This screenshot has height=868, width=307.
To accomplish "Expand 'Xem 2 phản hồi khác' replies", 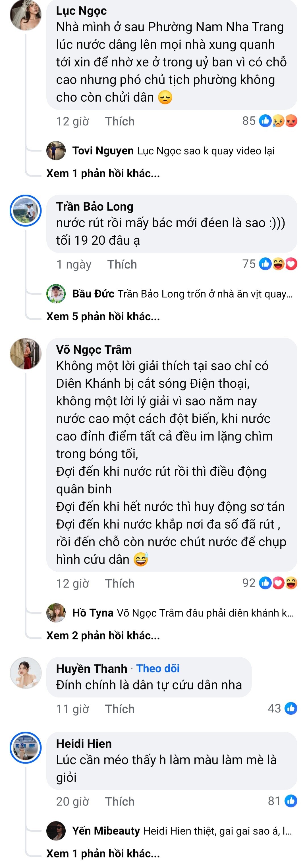I will tap(103, 635).
